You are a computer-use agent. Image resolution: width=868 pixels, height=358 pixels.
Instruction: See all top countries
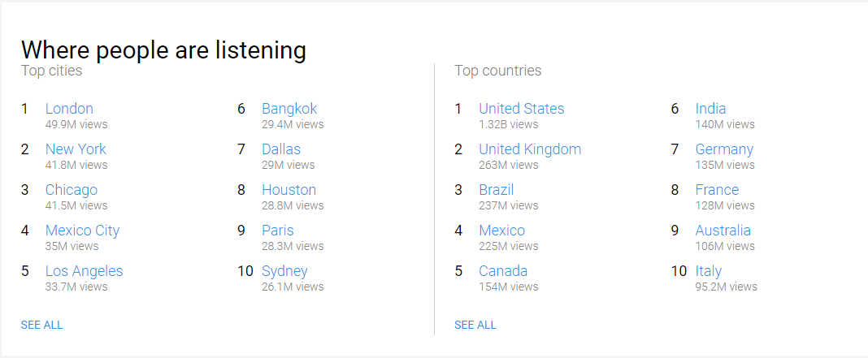(475, 325)
